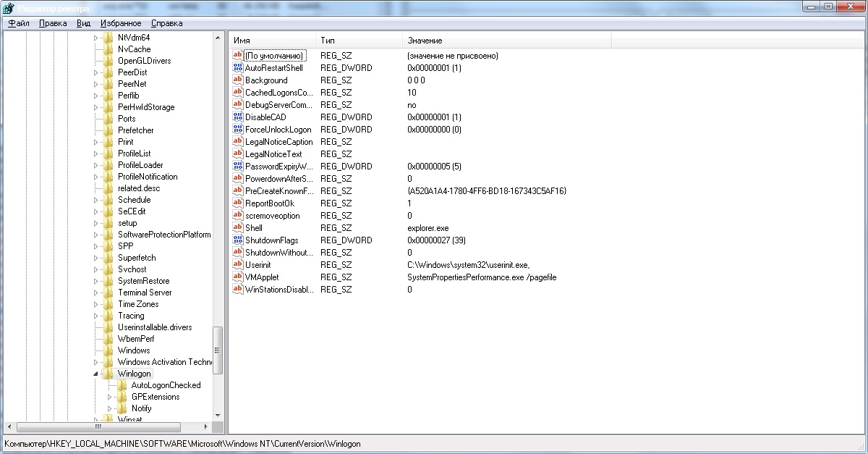Click the AutoLogonChecked folder icon
The image size is (868, 454).
[122, 385]
